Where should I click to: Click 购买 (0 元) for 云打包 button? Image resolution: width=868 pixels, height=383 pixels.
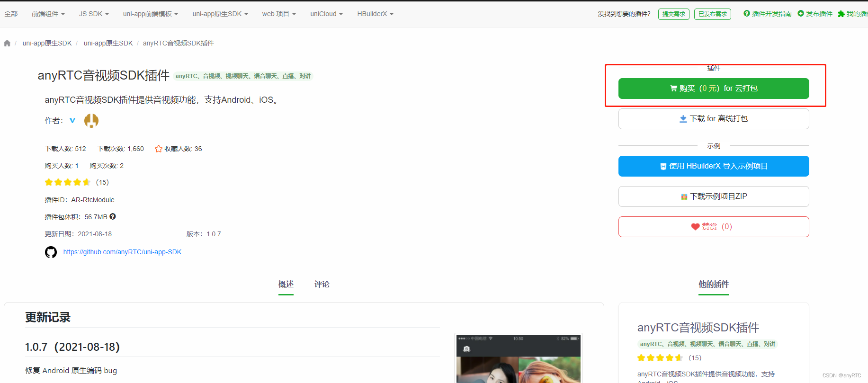[x=714, y=89]
